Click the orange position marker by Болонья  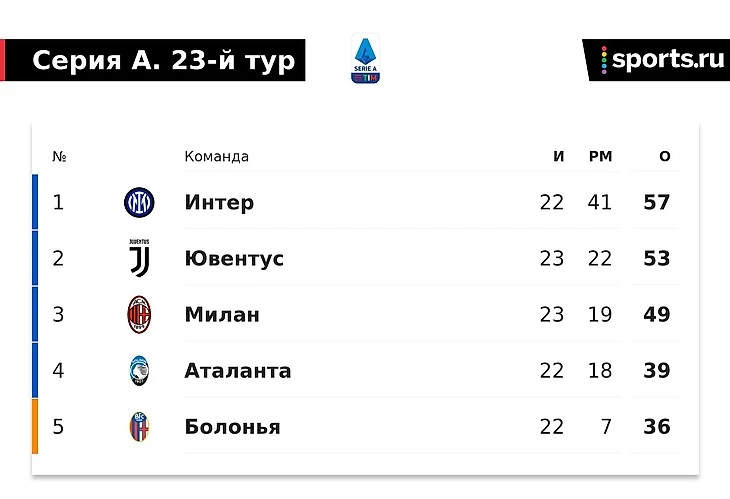pos(35,427)
